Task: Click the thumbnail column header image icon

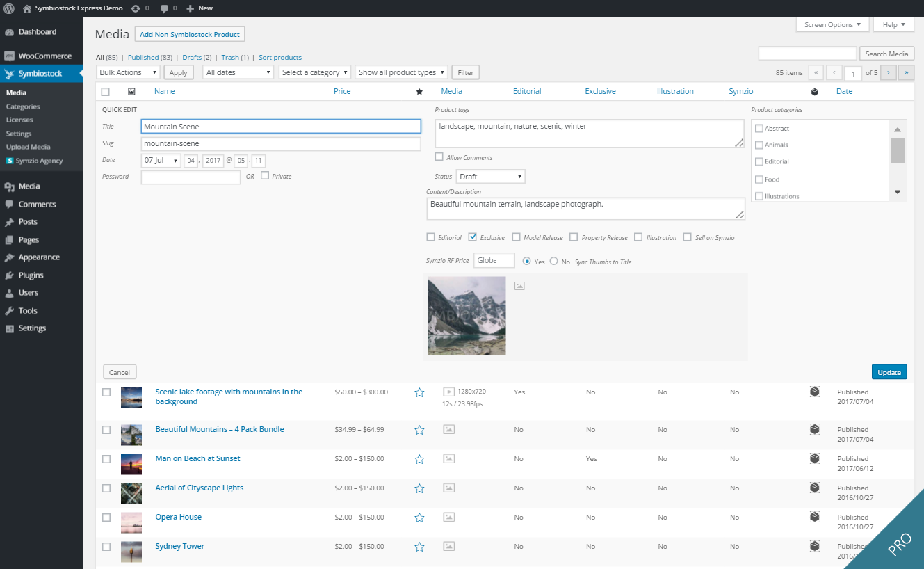Action: pyautogui.click(x=131, y=91)
